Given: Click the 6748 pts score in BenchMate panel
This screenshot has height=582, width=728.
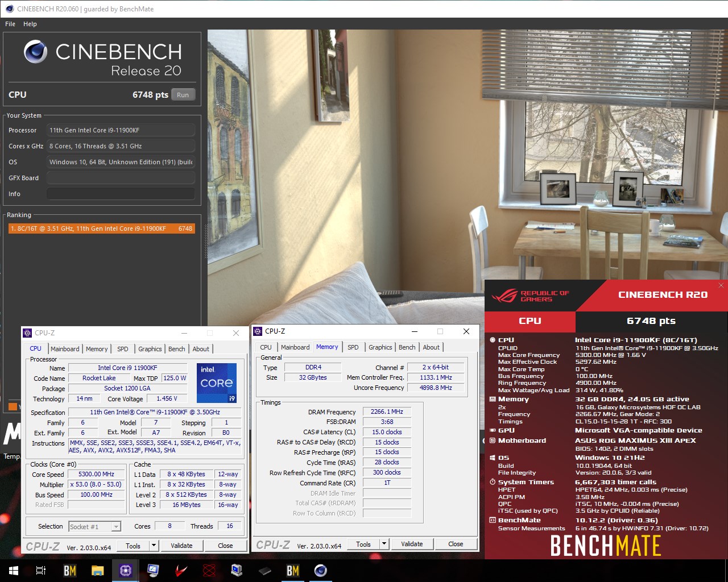Looking at the screenshot, I should coord(651,321).
